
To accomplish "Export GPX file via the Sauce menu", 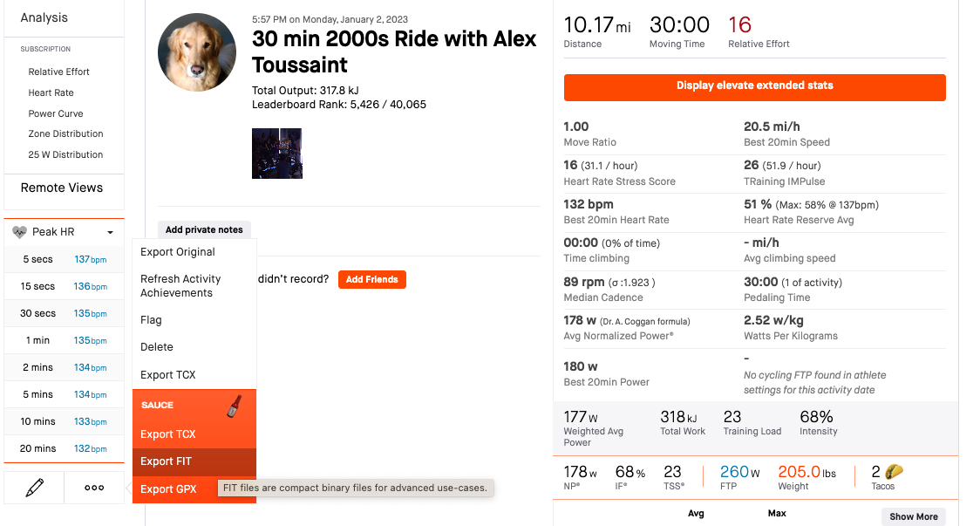I will click(167, 488).
